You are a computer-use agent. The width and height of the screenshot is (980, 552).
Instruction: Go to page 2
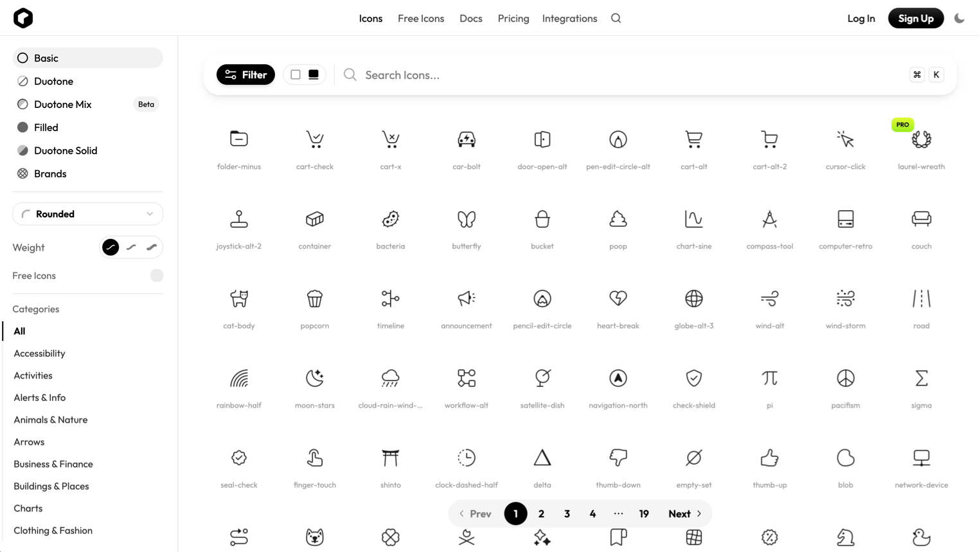point(541,513)
